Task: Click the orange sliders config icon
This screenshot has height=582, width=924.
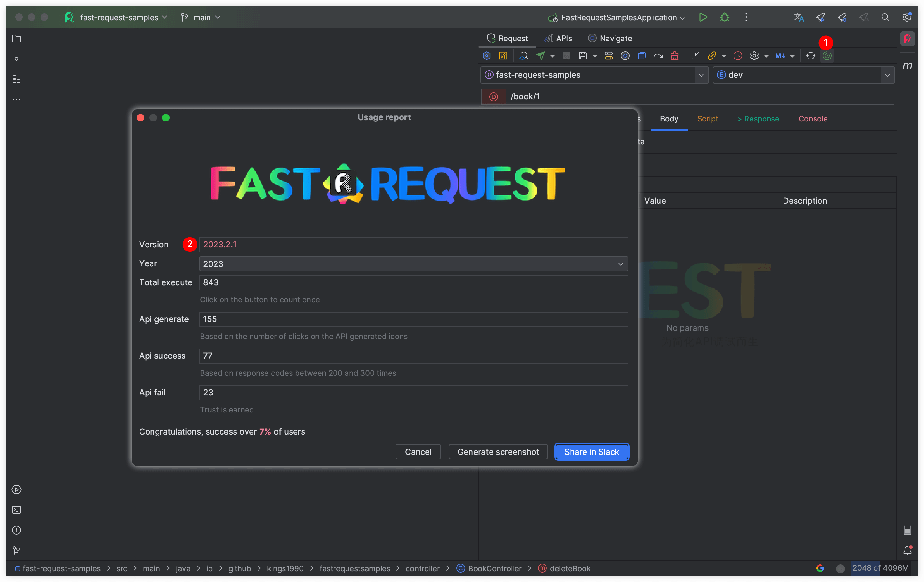Action: 503,56
